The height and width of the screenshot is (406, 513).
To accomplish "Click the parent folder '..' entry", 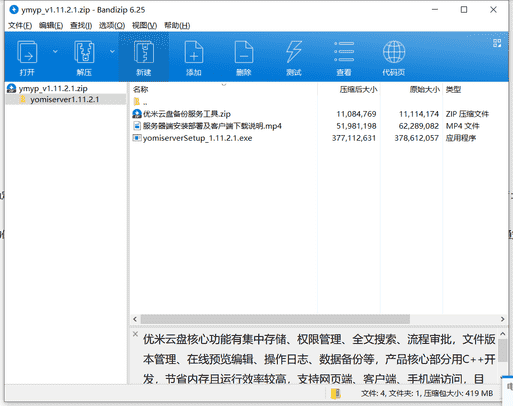I will 145,102.
